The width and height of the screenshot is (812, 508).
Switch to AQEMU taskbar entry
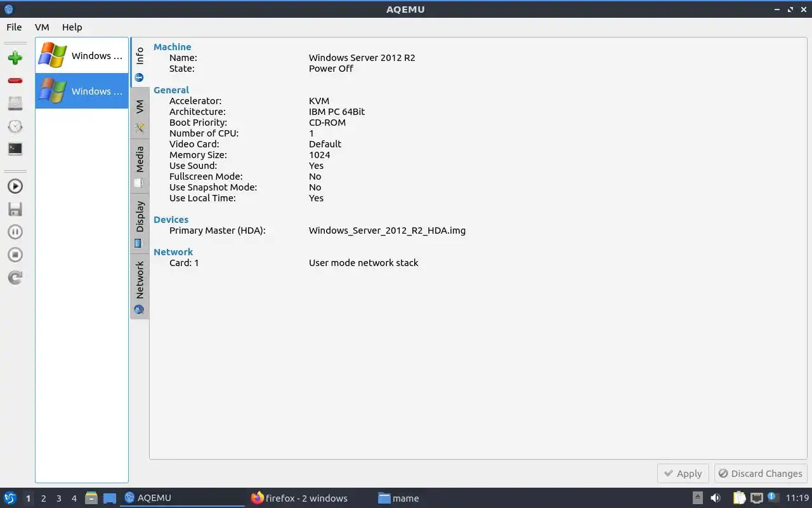pyautogui.click(x=182, y=498)
